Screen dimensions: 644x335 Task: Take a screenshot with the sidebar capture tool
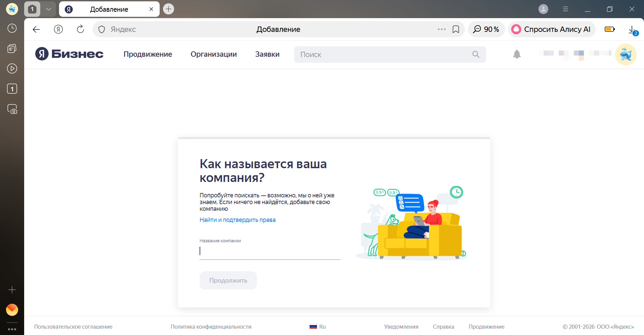pos(12,109)
